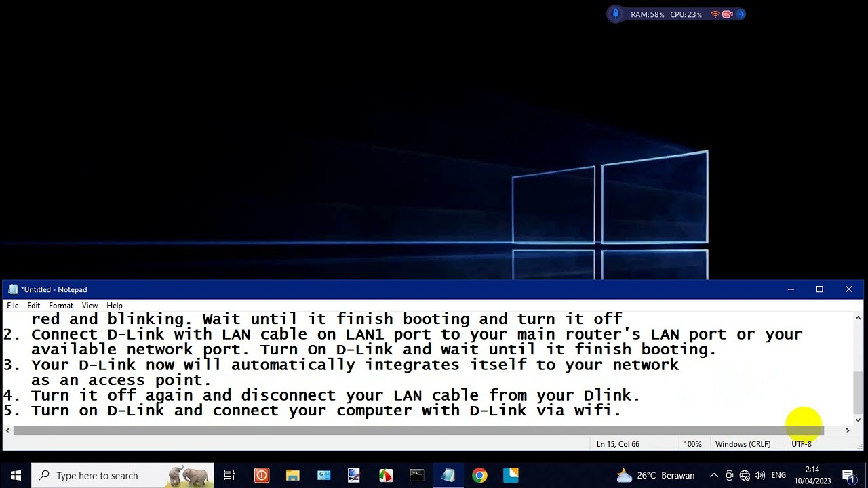
Task: Click the blue arrow button in the widget
Action: [740, 14]
